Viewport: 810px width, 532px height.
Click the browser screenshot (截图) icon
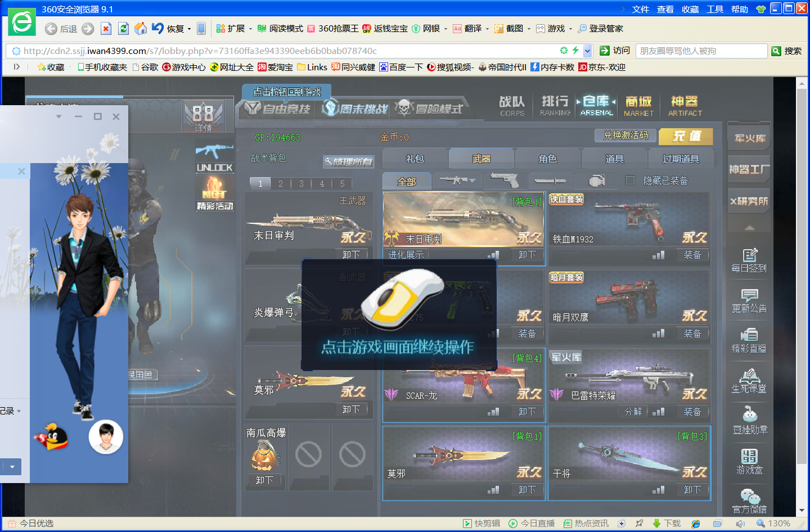coord(499,29)
